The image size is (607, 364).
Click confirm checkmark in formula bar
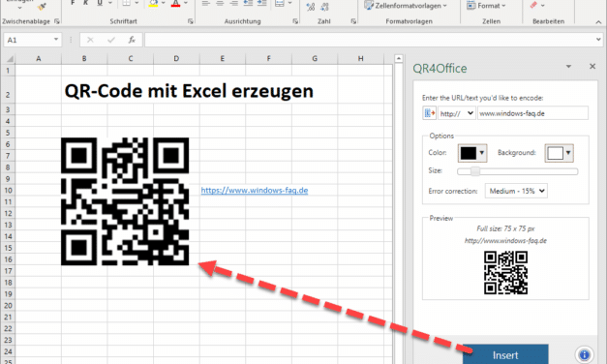click(111, 40)
